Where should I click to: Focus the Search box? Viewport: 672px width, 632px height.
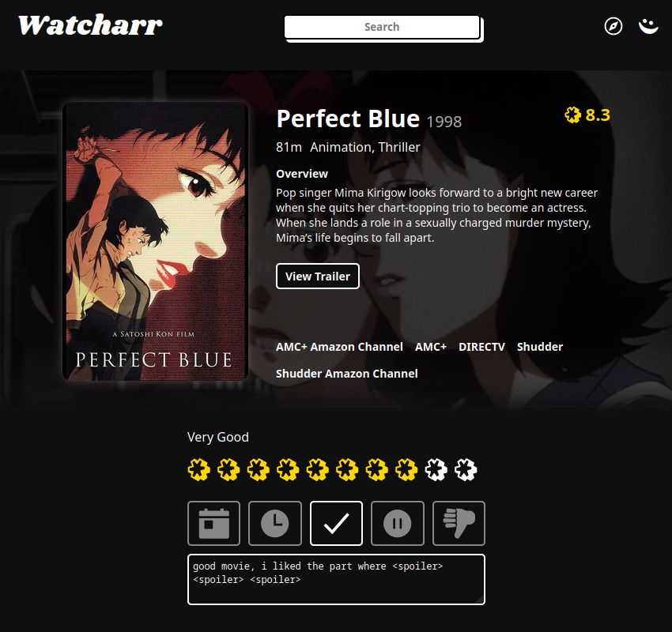(382, 27)
